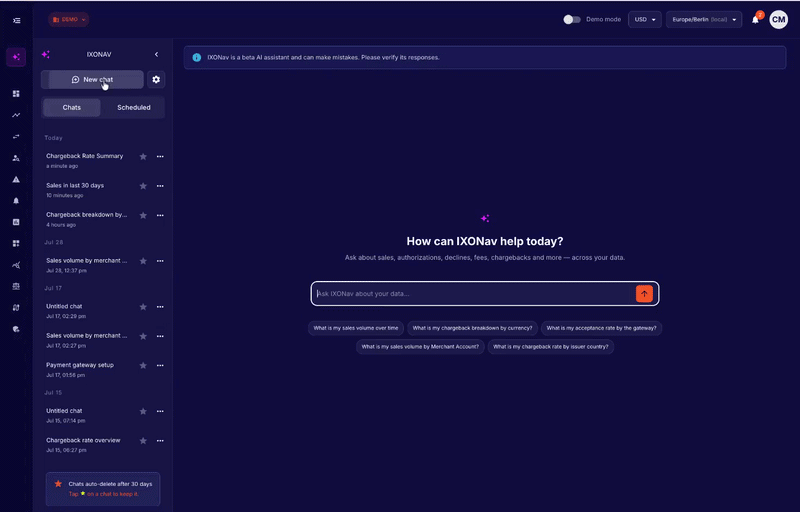Screen dimensions: 800x512
Task: Open the bank building icon in left rail
Action: (16, 286)
